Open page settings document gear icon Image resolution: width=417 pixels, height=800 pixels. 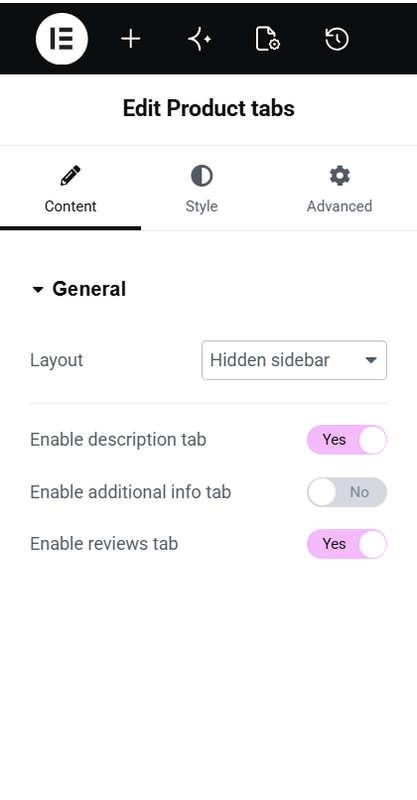pyautogui.click(x=267, y=39)
